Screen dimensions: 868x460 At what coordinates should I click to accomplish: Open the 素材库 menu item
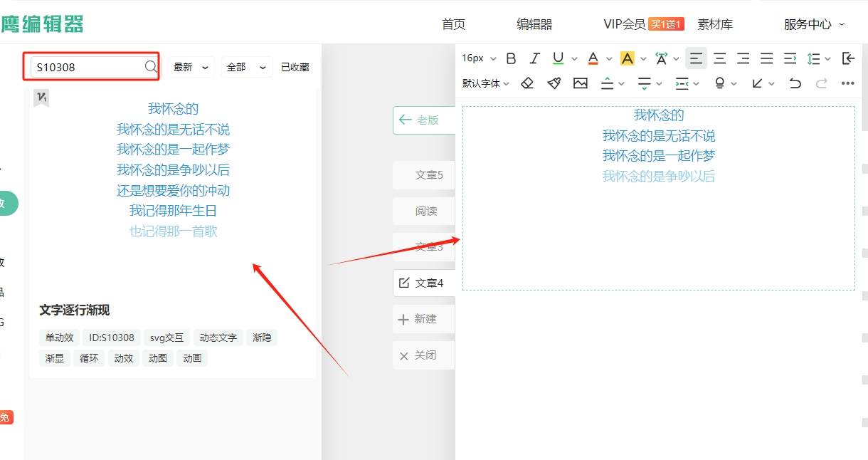pyautogui.click(x=714, y=24)
